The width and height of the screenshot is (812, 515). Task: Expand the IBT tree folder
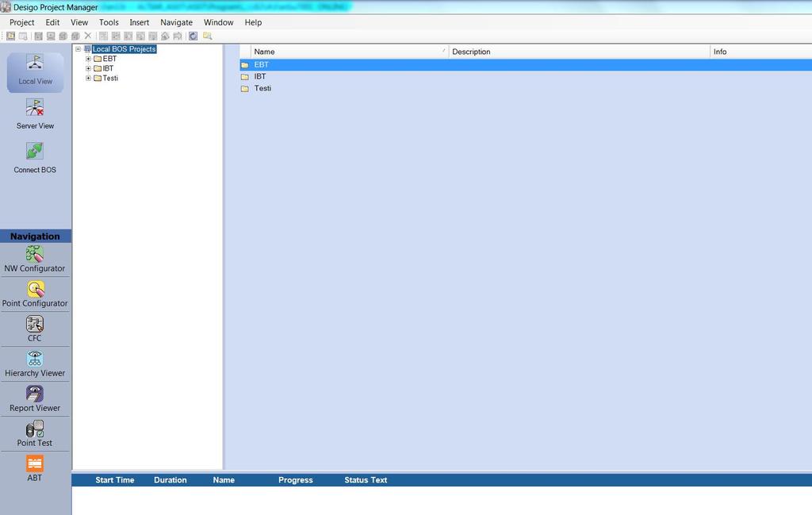click(x=88, y=68)
